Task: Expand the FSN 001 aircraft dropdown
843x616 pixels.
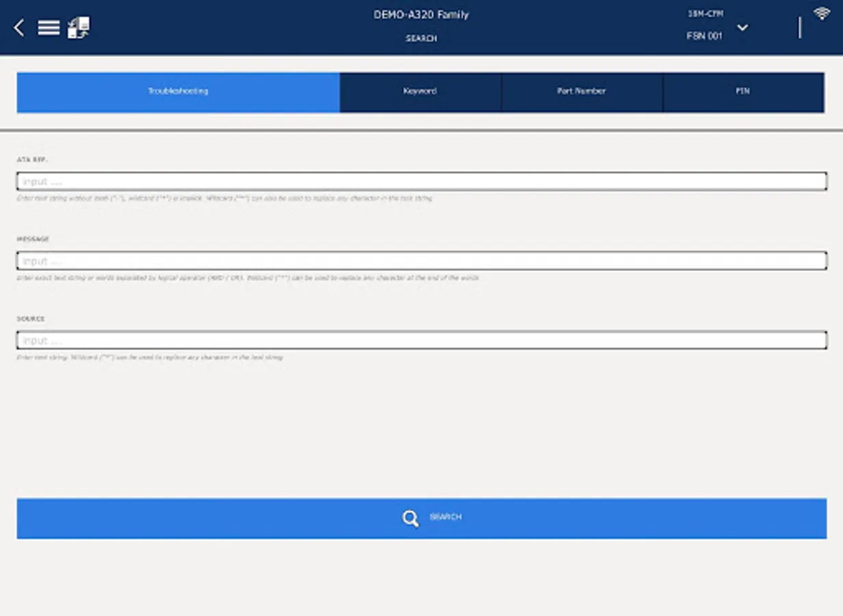Action: point(742,27)
